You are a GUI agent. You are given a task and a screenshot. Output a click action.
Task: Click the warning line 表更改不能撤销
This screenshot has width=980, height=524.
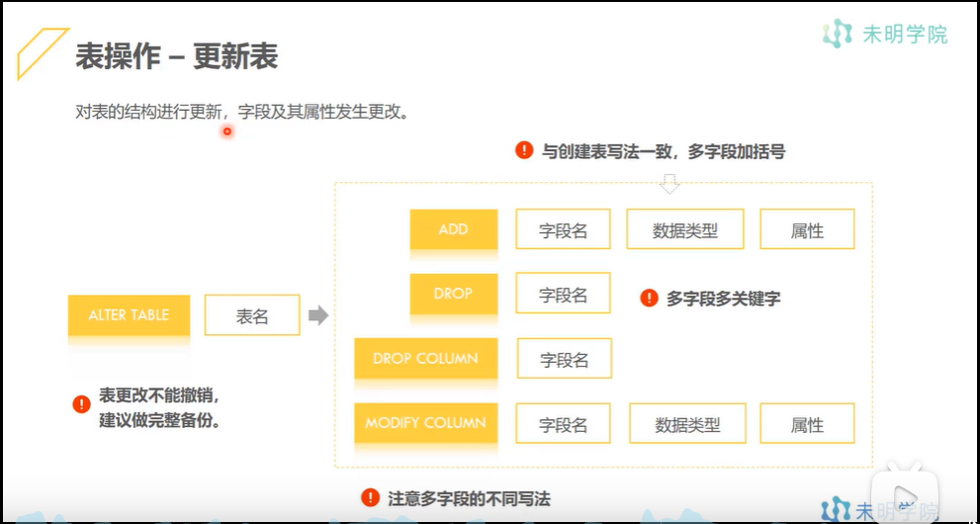coord(159,396)
